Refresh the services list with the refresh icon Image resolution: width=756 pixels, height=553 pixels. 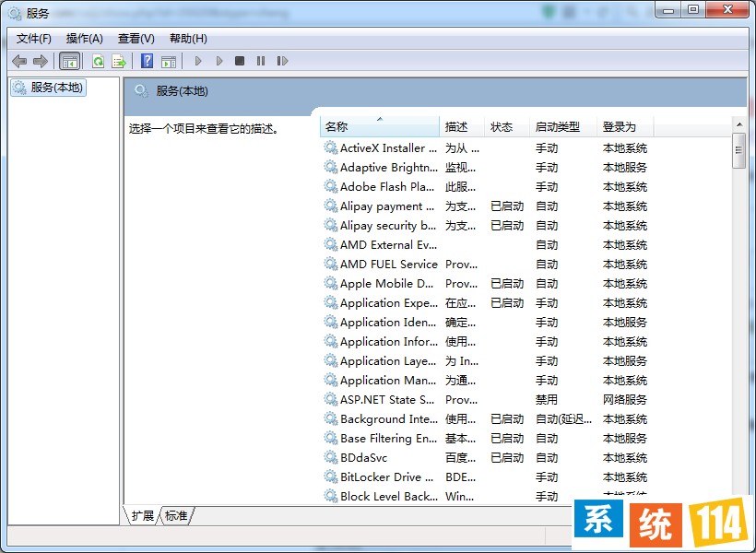[x=98, y=61]
